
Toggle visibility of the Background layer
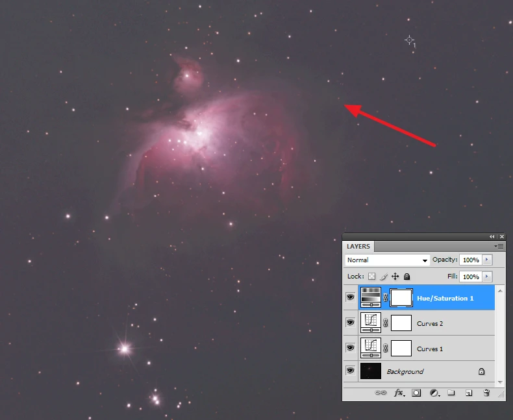coord(351,371)
